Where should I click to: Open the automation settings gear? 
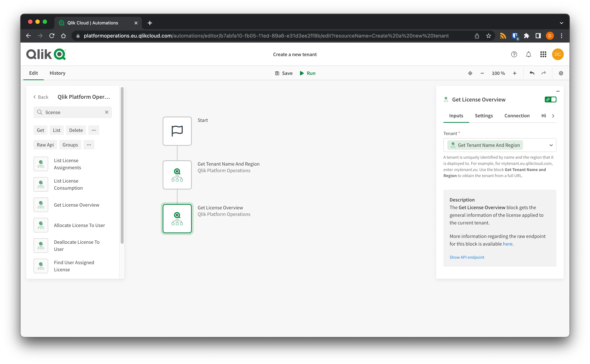tap(561, 73)
